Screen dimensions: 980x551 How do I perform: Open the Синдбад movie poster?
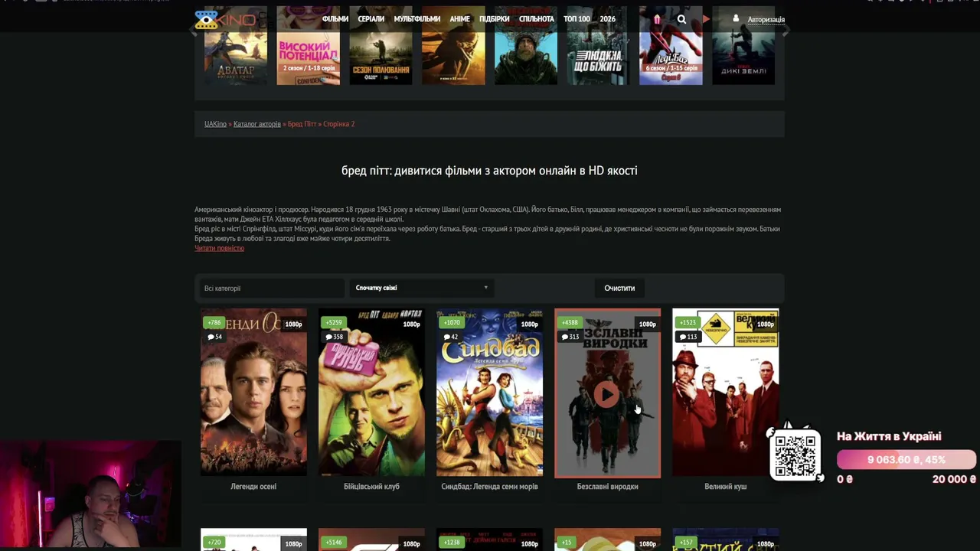click(489, 392)
